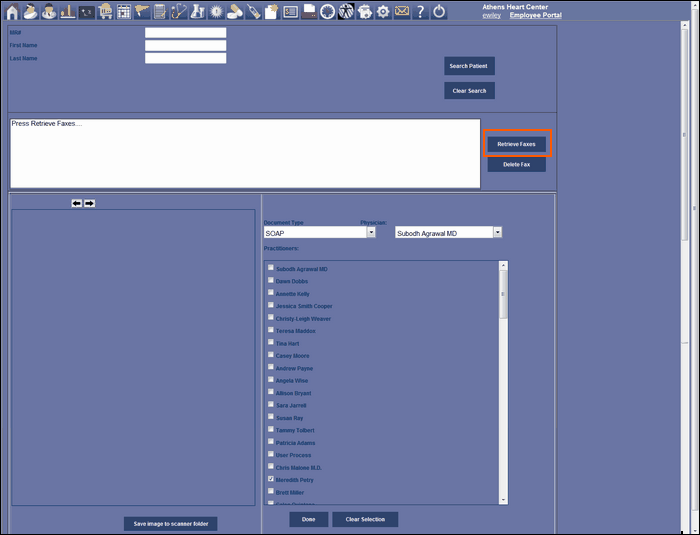Open the Document Type SOAP dropdown
This screenshot has width=700, height=535.
point(371,232)
